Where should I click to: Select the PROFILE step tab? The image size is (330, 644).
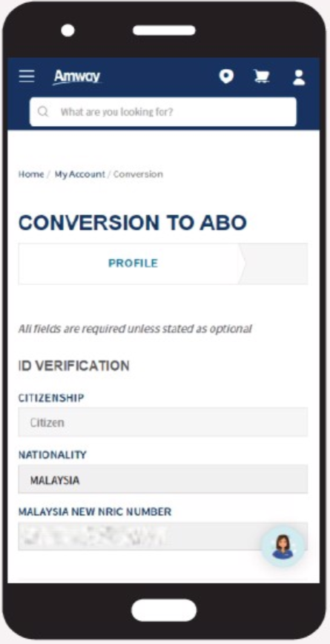pyautogui.click(x=132, y=263)
